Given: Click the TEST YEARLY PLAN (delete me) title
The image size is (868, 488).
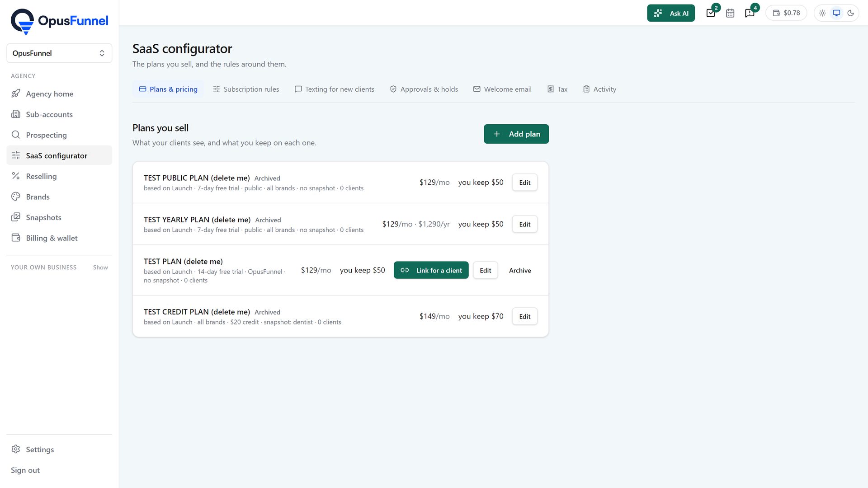Looking at the screenshot, I should [197, 220].
